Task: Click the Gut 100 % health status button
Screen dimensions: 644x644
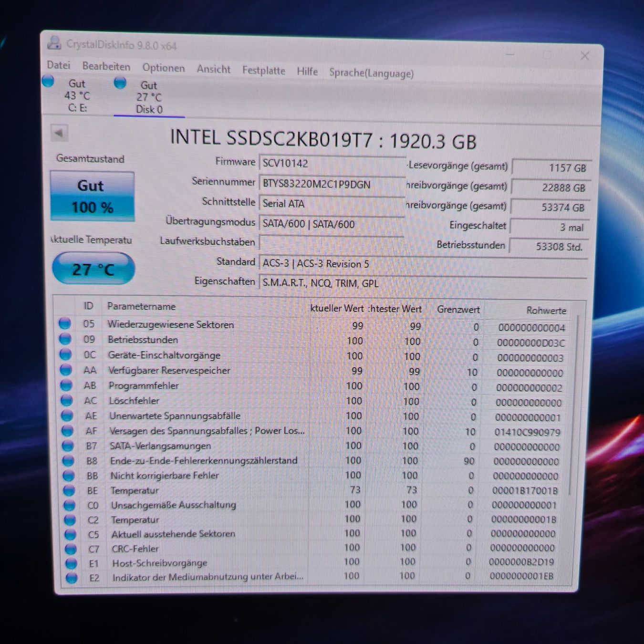Action: point(92,196)
